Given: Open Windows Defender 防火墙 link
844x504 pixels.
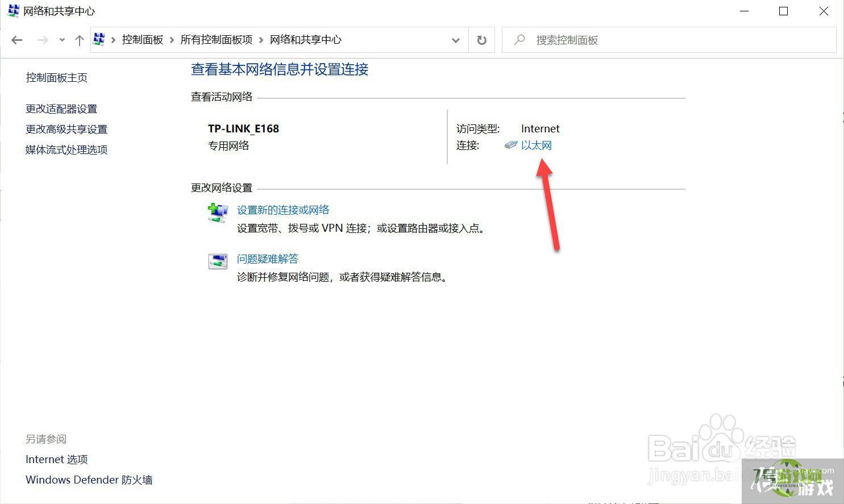Looking at the screenshot, I should point(89,480).
